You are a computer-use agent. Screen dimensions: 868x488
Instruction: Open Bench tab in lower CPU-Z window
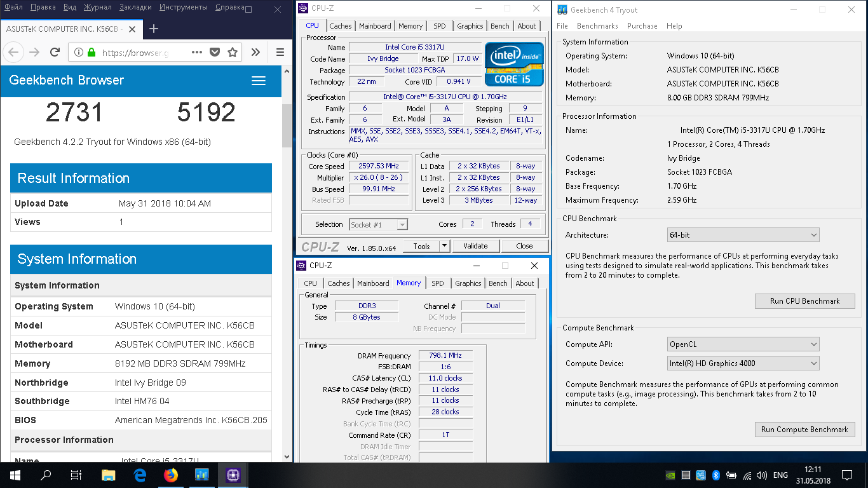498,283
